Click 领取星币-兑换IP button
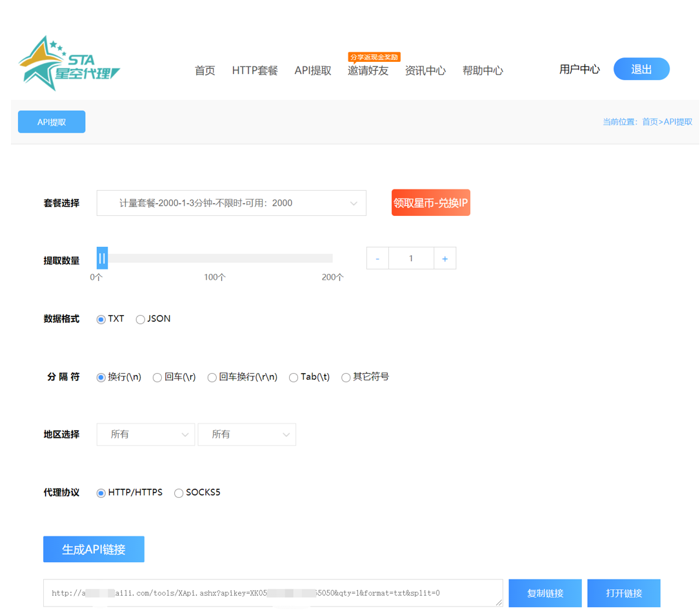Screen dimensions: 700x615 pyautogui.click(x=431, y=203)
